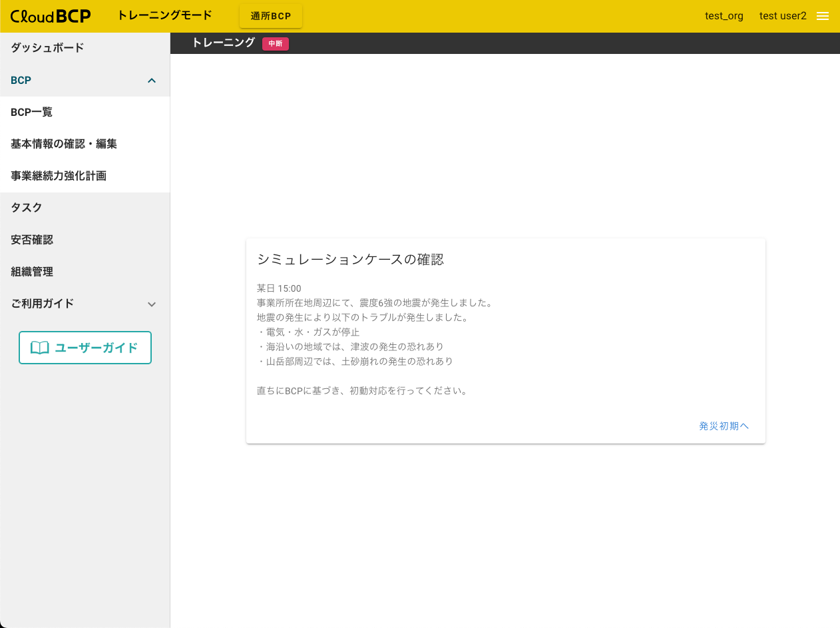Click test user2 account name

(783, 16)
